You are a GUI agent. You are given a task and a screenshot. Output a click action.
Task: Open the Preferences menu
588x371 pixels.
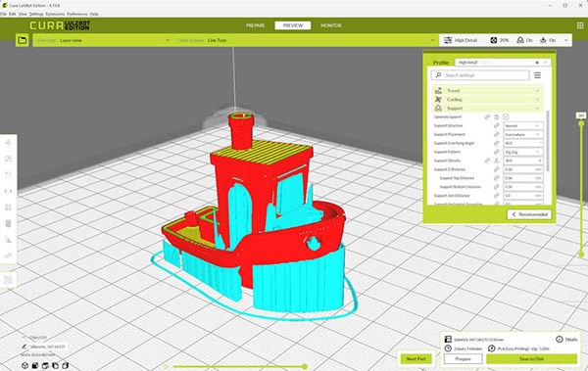tap(77, 14)
